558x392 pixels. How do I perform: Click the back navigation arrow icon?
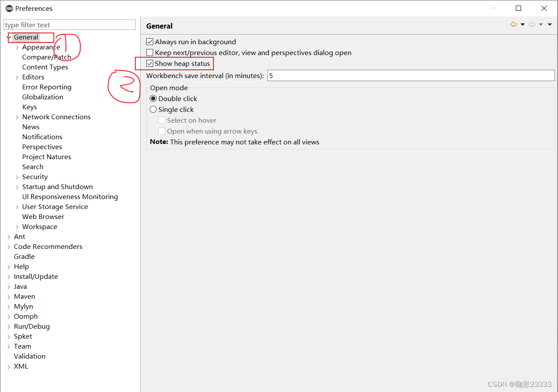click(x=513, y=24)
